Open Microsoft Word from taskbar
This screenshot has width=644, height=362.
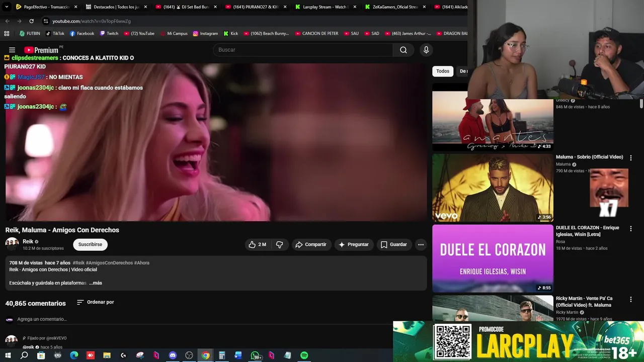click(238, 355)
